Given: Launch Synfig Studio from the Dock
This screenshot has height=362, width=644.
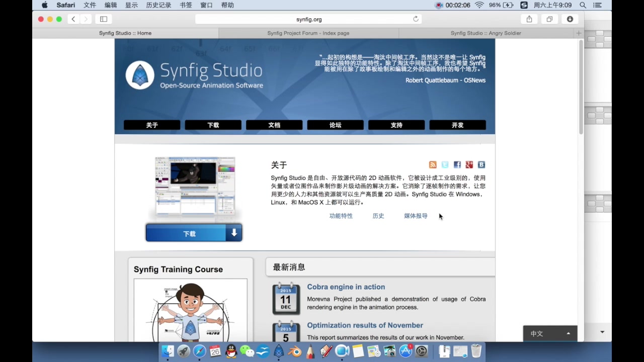Looking at the screenshot, I should point(279,351).
